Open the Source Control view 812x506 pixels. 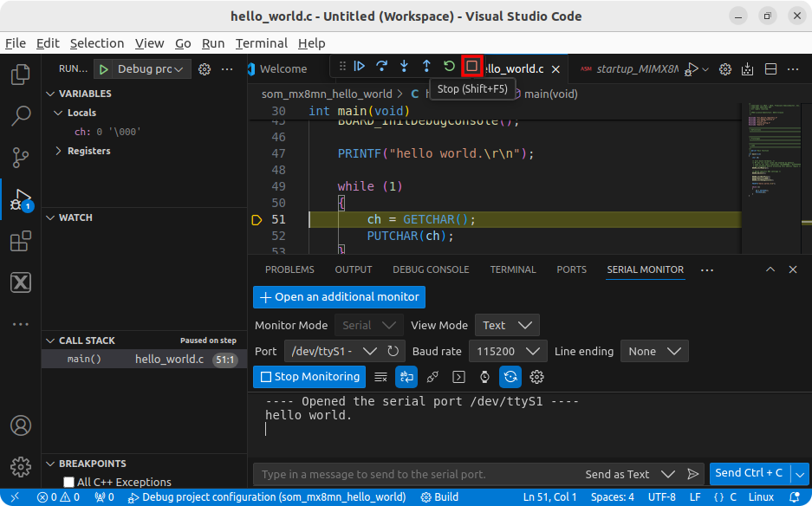coord(21,157)
